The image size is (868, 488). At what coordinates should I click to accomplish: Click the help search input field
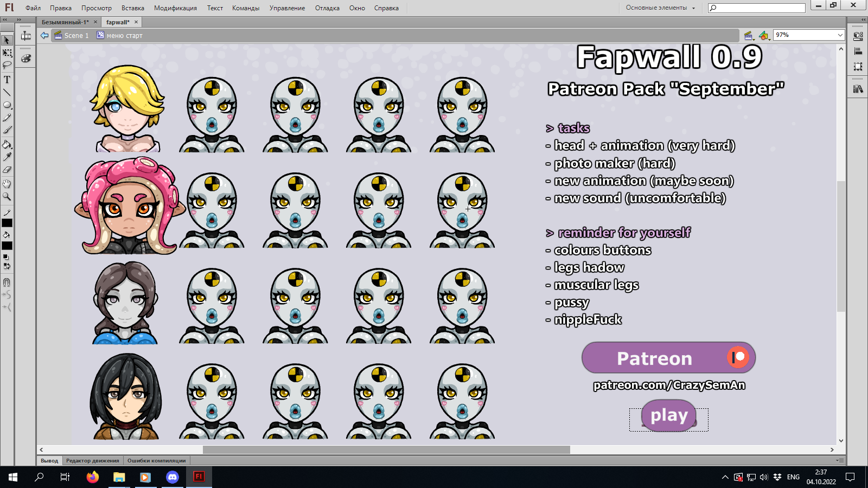click(757, 8)
